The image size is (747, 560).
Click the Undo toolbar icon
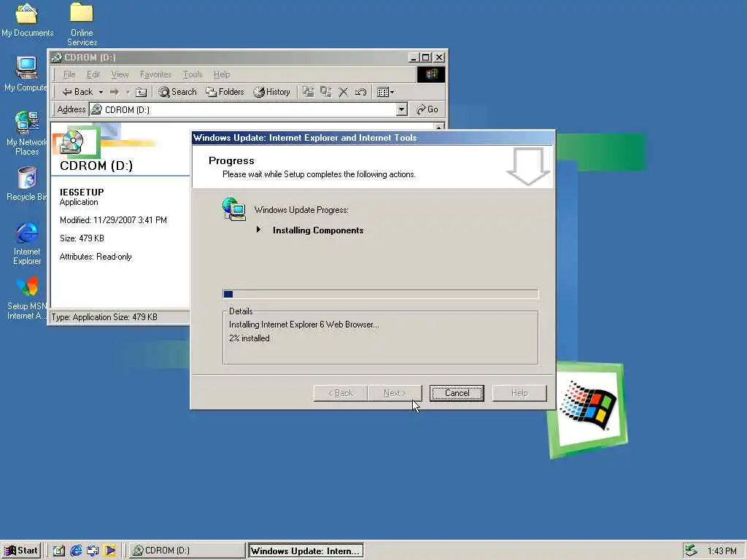(x=360, y=92)
